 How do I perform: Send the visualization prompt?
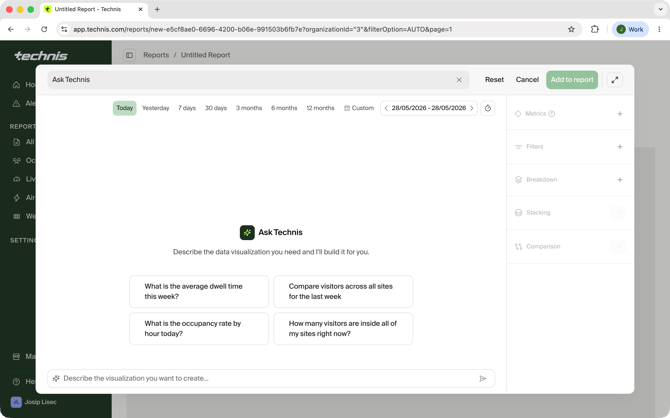click(x=482, y=378)
